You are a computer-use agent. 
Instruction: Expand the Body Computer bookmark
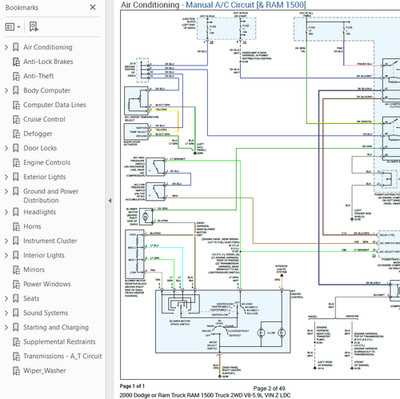click(6, 90)
